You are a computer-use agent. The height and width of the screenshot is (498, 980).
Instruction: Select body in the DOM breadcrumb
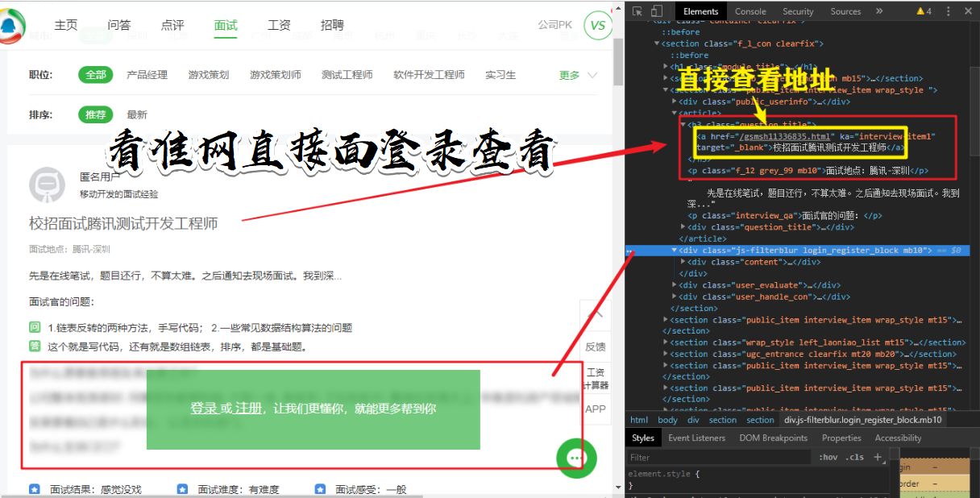(667, 420)
